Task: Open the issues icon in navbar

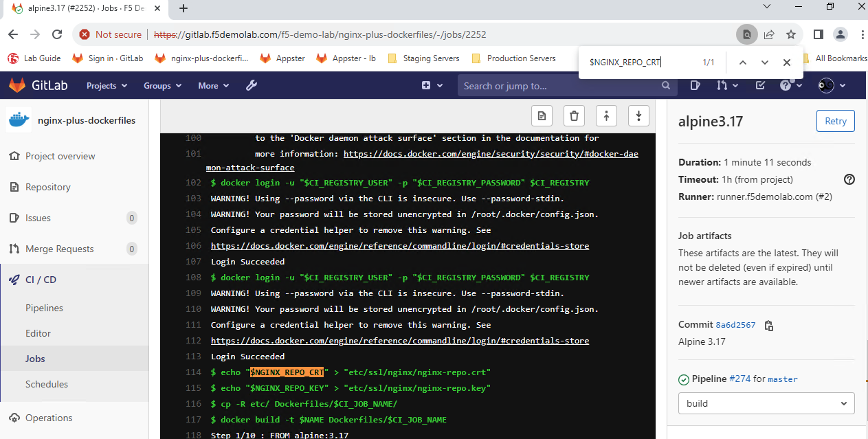Action: [x=695, y=85]
